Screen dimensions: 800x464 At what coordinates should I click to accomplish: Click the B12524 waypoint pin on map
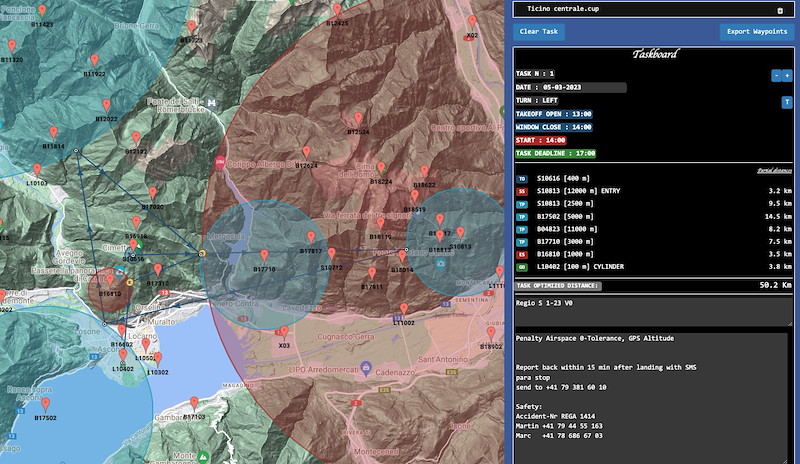pyautogui.click(x=359, y=118)
